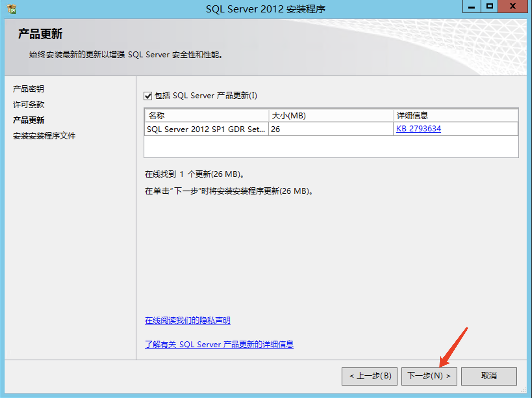Select 安装安装程序文件 step in sidebar
532x398 pixels.
coord(44,136)
